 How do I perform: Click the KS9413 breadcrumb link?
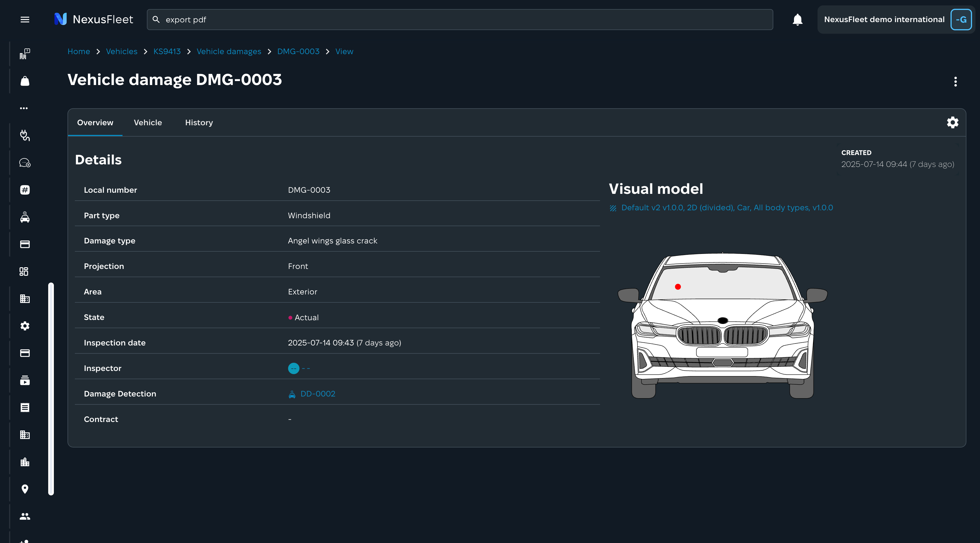tap(167, 51)
